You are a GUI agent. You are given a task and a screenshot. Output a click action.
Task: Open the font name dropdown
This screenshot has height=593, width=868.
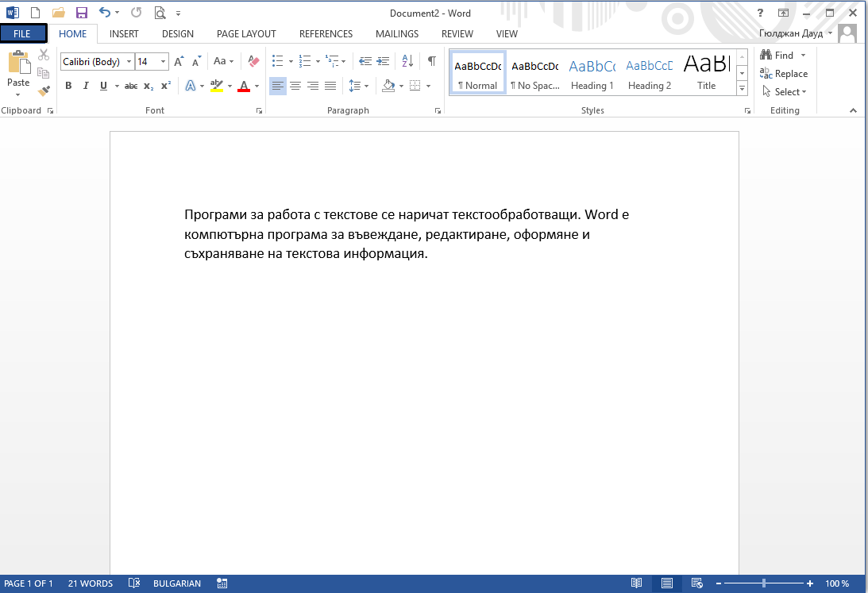129,62
